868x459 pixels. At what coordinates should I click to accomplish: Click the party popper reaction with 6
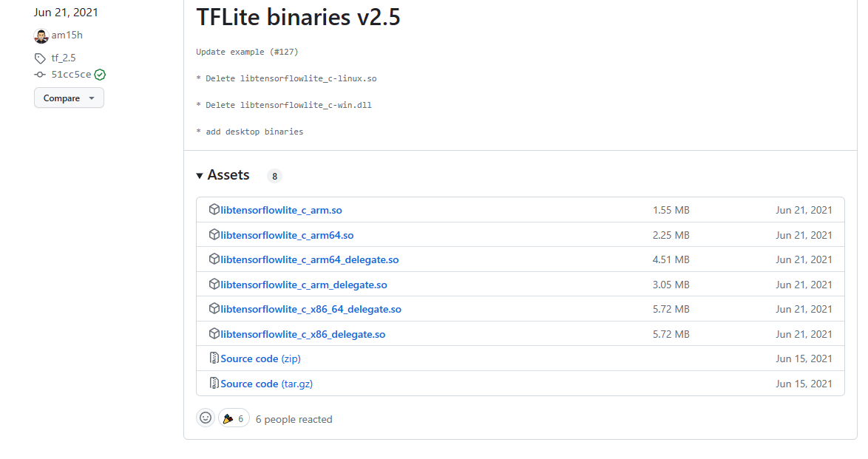tap(234, 418)
